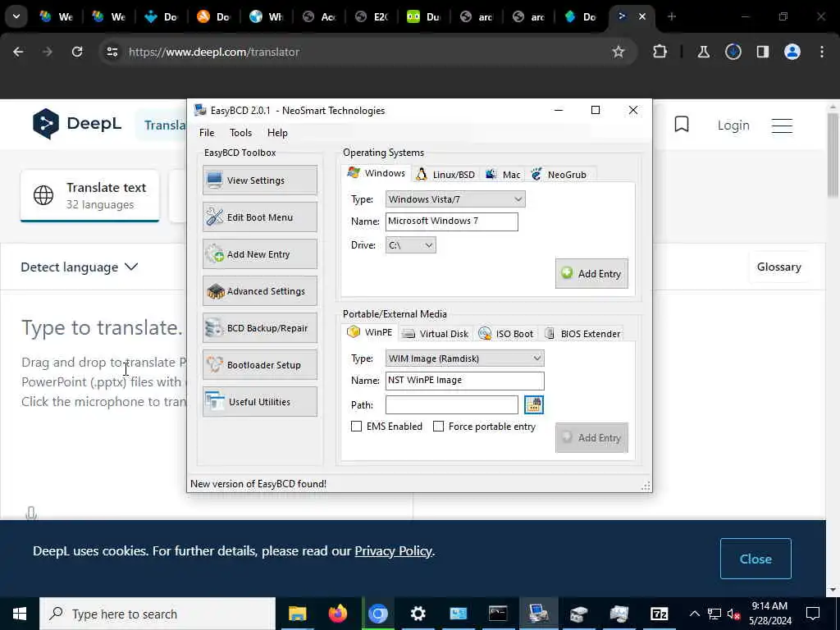Close the DeepL cookie banner
The width and height of the screenshot is (840, 630).
coord(756,559)
